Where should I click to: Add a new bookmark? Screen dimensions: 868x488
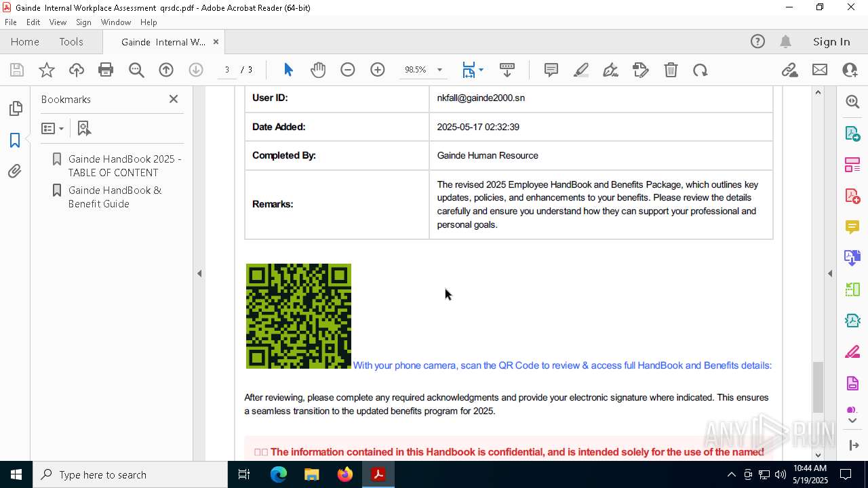[x=84, y=128]
